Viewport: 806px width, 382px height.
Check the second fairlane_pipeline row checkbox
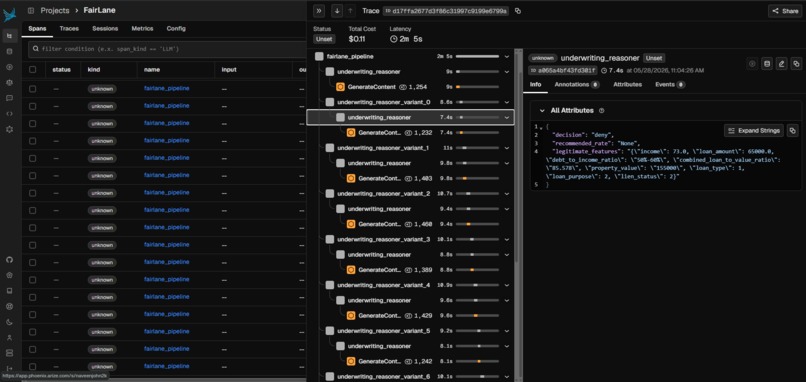tap(33, 106)
